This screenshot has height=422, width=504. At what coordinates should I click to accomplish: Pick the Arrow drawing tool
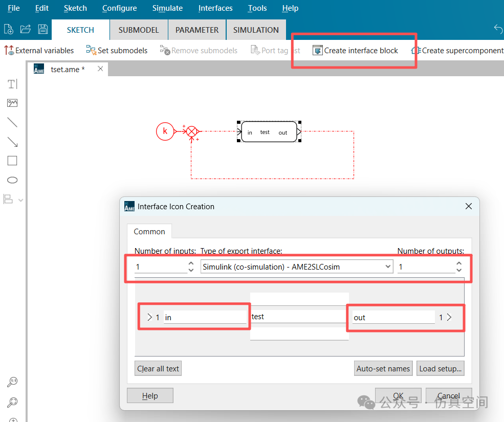coord(12,142)
